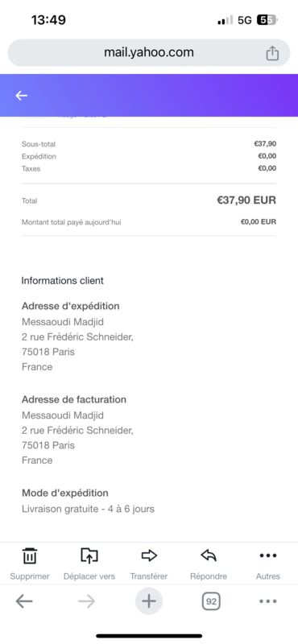
Task: Show the 92 open tabs switcher
Action: tap(211, 601)
